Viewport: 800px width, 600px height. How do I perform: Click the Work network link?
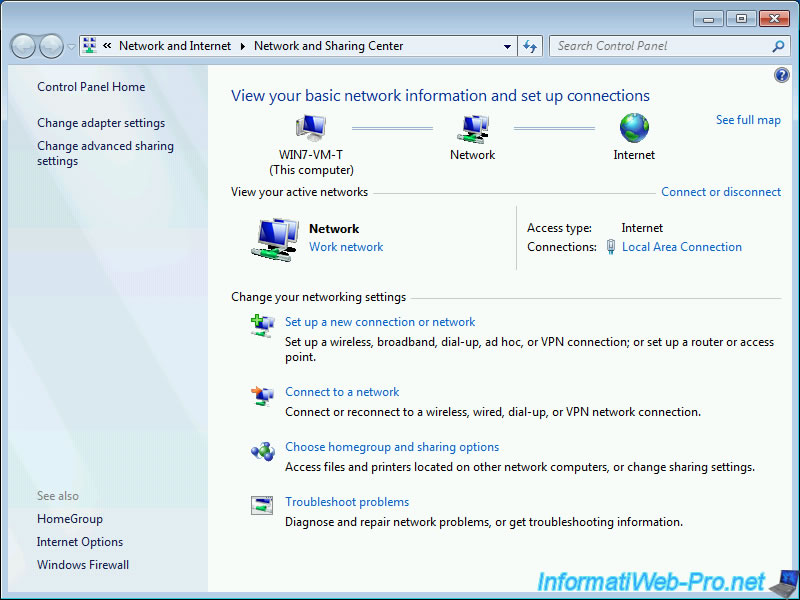(x=346, y=247)
